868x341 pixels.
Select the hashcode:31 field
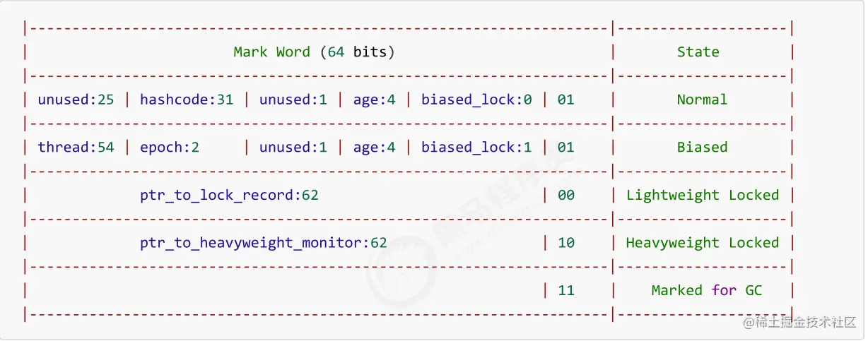coord(187,100)
